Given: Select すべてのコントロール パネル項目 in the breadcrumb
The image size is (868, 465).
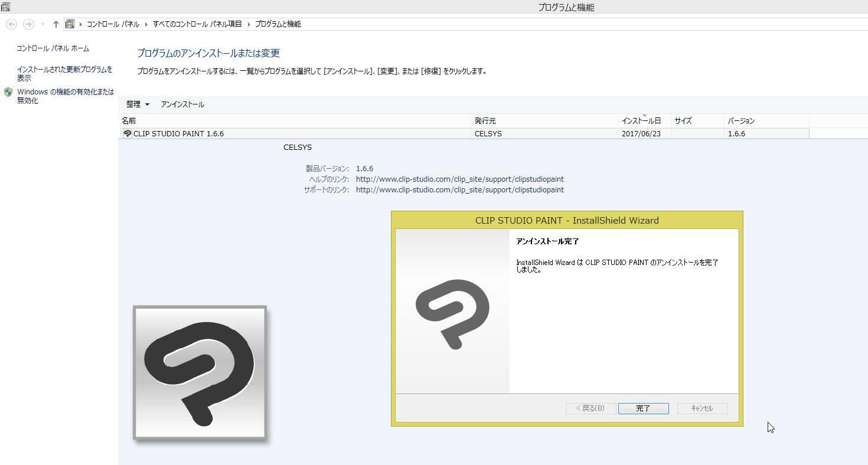Looking at the screenshot, I should [x=197, y=24].
